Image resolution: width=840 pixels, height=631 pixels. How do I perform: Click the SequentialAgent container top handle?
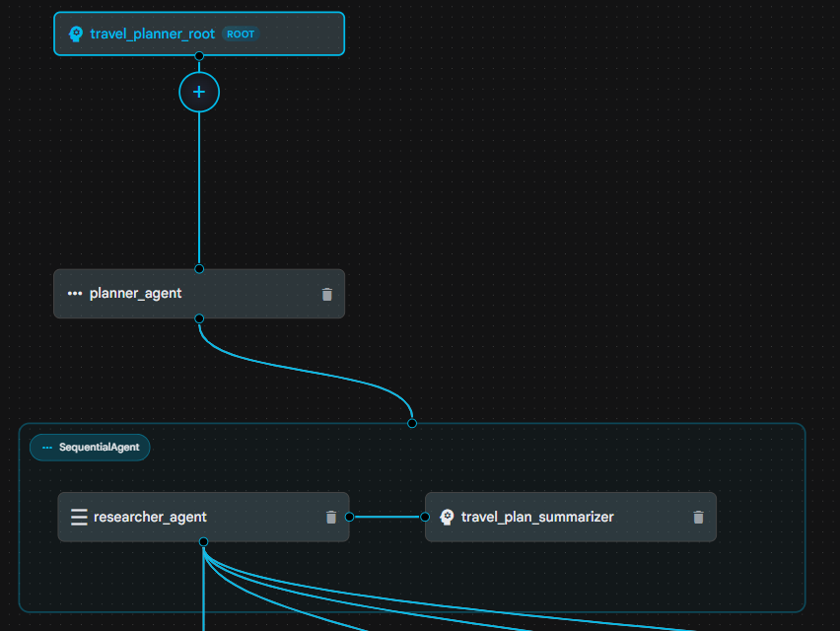tap(412, 423)
